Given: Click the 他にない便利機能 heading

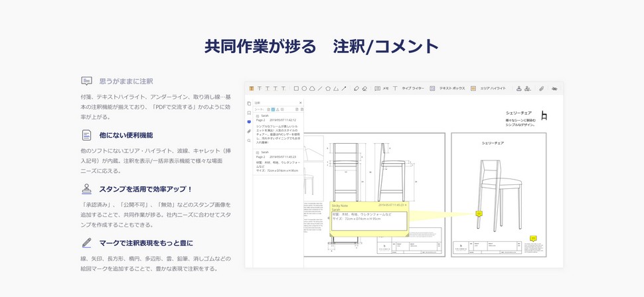Looking at the screenshot, I should point(126,135).
